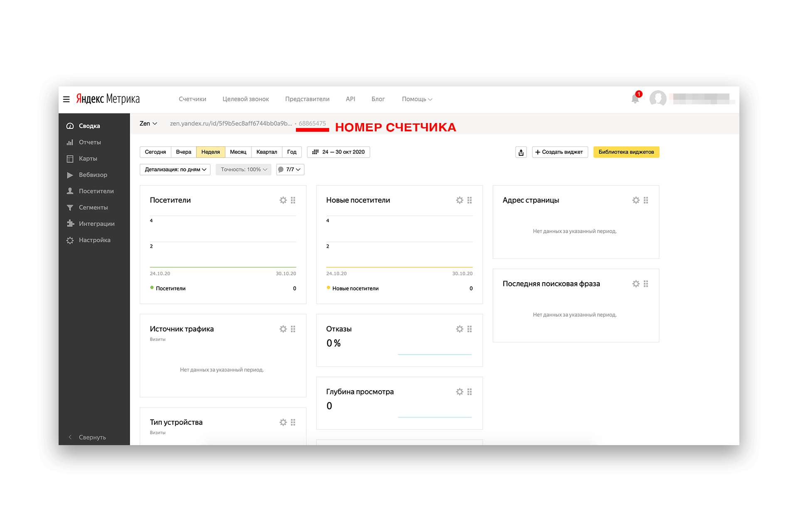Select the Неделя (Week) tab
This screenshot has height=532, width=798.
click(211, 151)
